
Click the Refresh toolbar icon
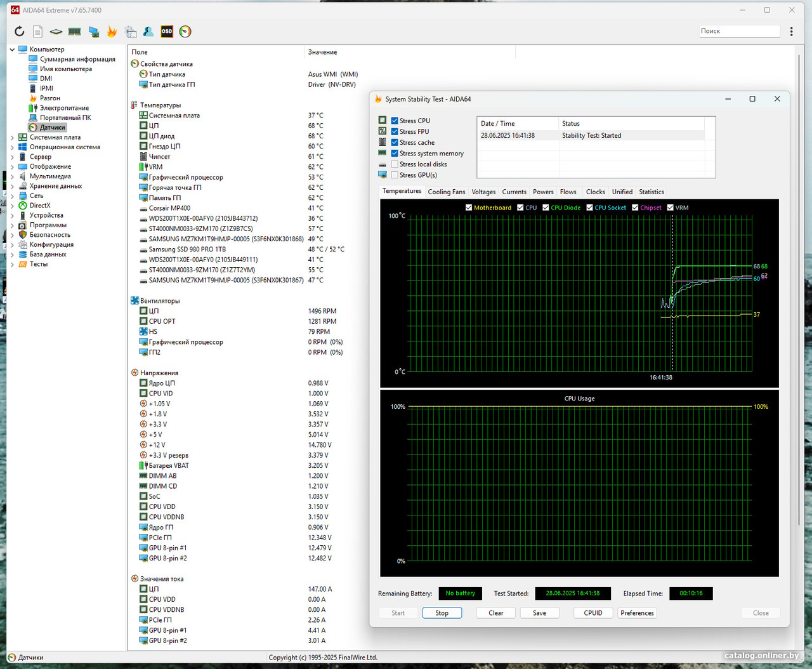pyautogui.click(x=19, y=32)
